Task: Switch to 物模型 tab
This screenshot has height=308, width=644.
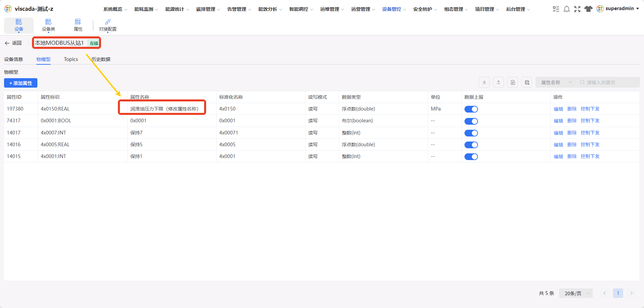Action: click(x=43, y=59)
